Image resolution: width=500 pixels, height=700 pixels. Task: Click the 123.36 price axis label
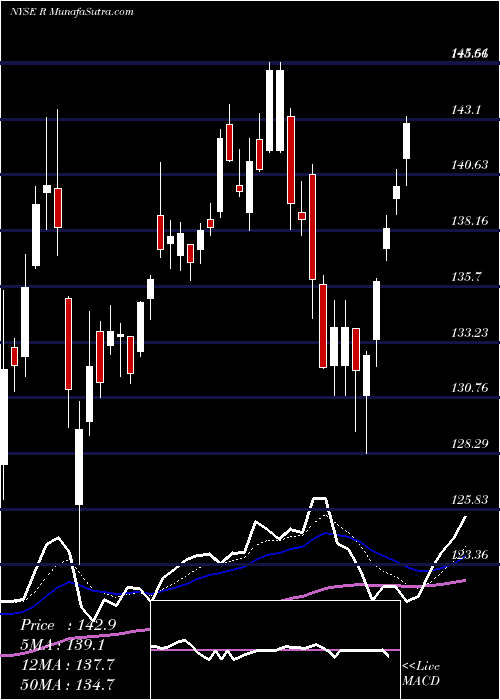(x=469, y=555)
